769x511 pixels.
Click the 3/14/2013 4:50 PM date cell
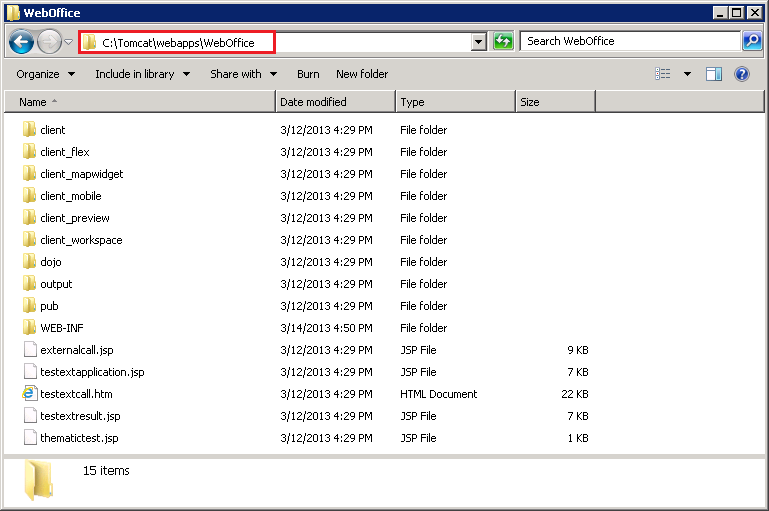click(x=326, y=328)
